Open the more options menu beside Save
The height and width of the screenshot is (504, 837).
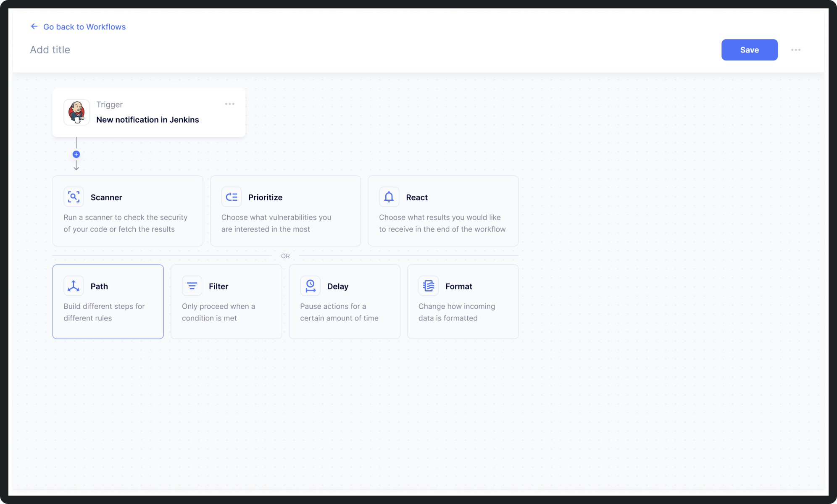pos(795,50)
